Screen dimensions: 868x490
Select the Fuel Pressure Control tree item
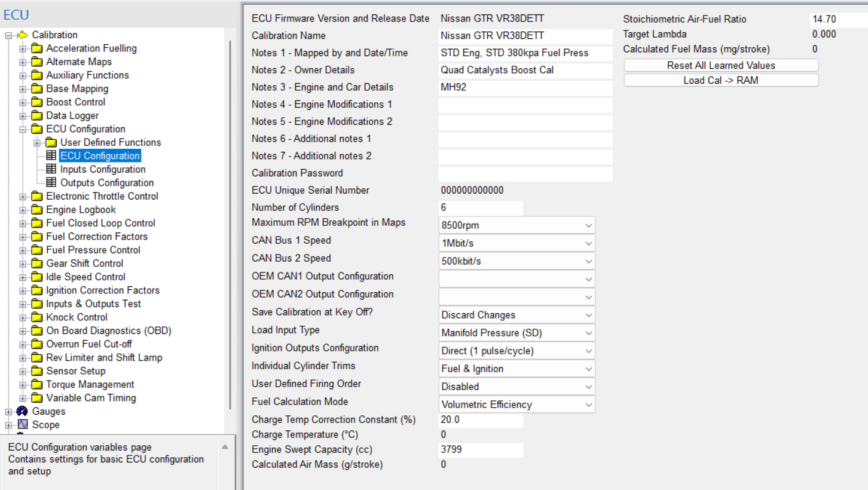tap(93, 250)
